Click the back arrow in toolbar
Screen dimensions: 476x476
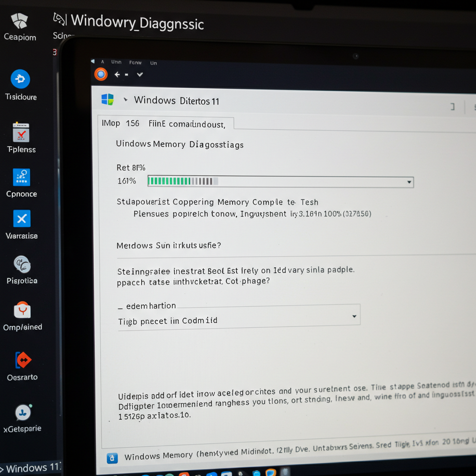(x=118, y=74)
